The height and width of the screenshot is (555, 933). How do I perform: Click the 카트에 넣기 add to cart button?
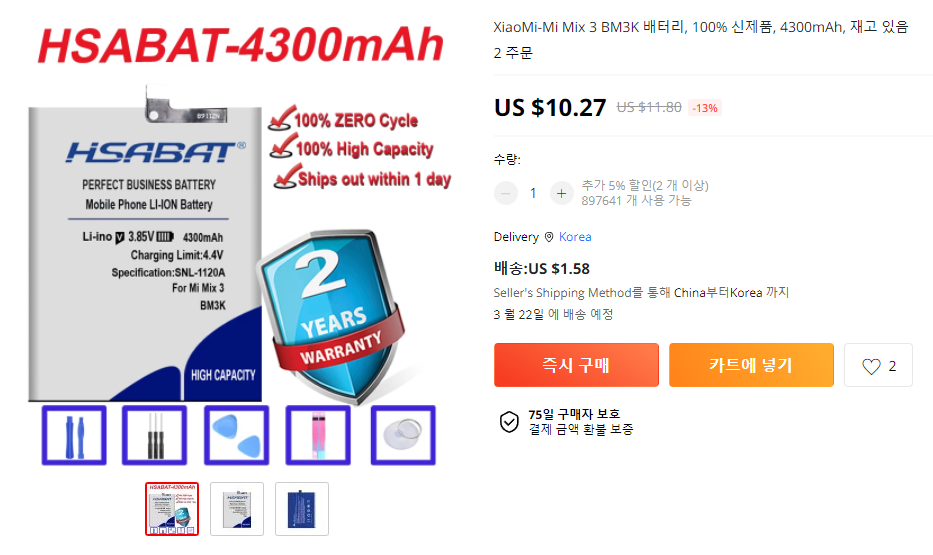tap(751, 365)
